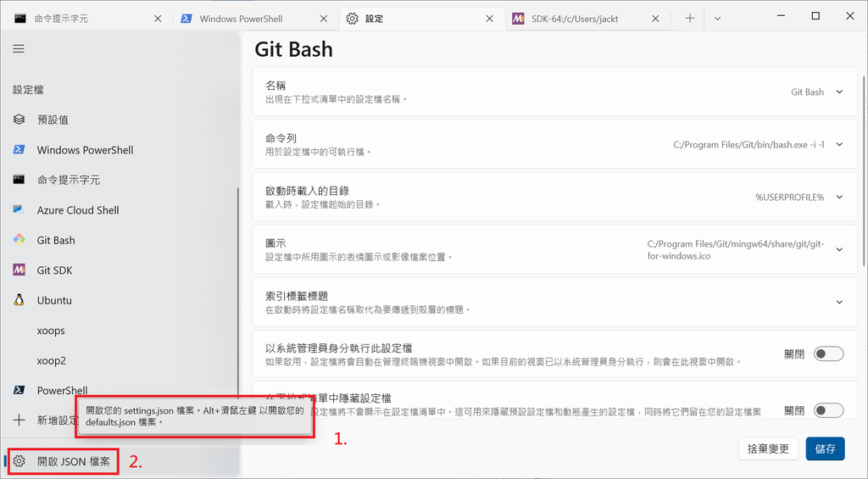The width and height of the screenshot is (868, 479).
Task: Click the SDK-64 tab's purple icon
Action: pos(518,19)
